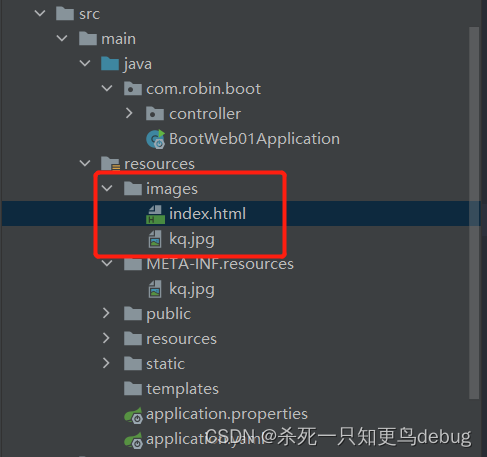
Task: Click the controller package icon
Action: click(x=155, y=114)
